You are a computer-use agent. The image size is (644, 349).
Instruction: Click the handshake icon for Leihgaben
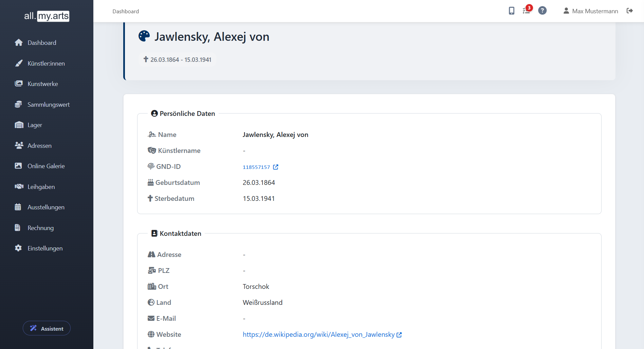[19, 187]
